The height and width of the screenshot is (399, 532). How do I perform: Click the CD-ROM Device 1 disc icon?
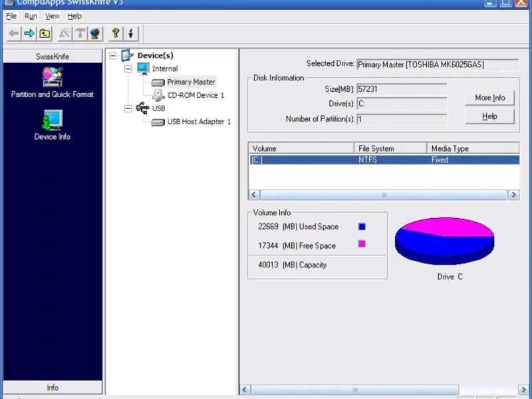pos(158,95)
